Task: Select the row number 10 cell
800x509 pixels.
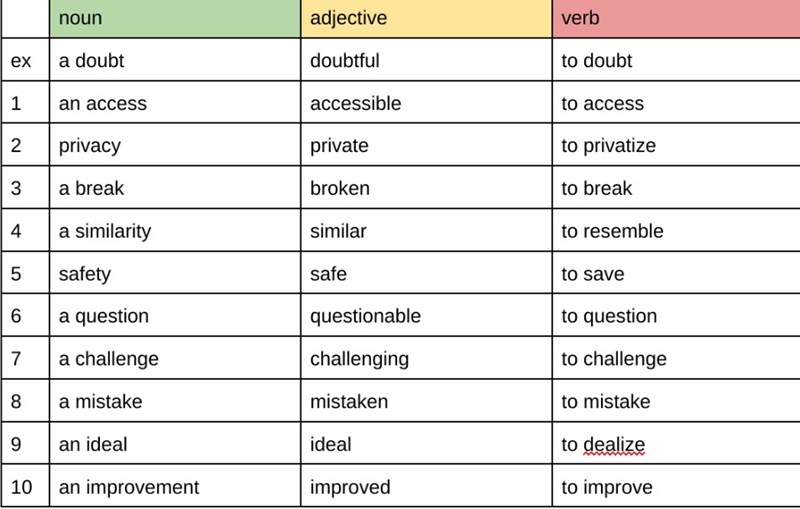Action: point(22,488)
